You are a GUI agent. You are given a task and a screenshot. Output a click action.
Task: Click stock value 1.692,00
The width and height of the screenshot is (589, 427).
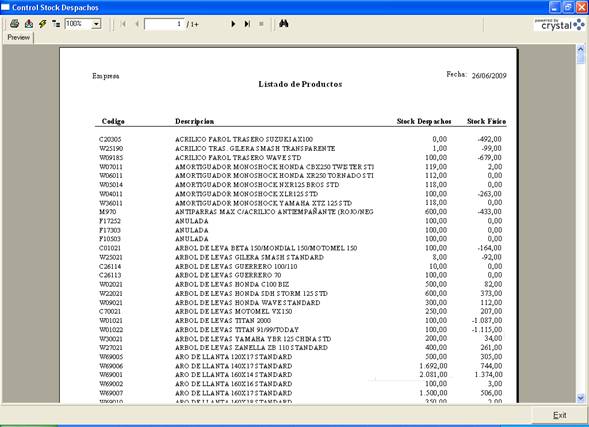point(433,366)
